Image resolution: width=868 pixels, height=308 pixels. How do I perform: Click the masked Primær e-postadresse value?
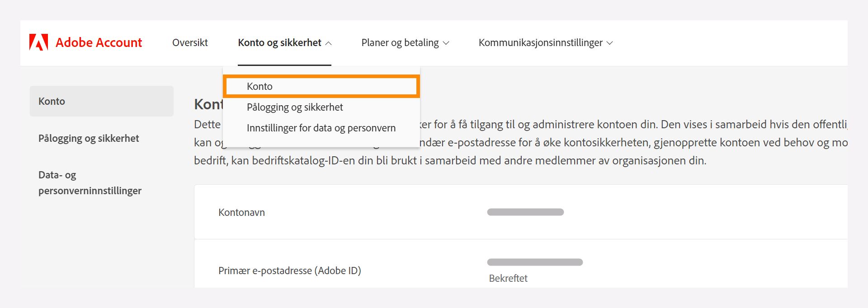click(535, 261)
